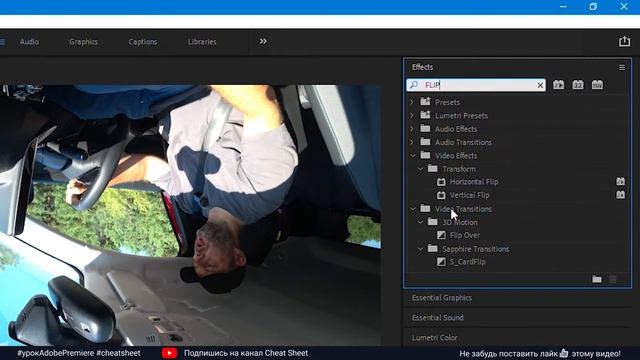Click the magnifier search icon
Viewport: 640px width, 360px height.
coord(413,84)
